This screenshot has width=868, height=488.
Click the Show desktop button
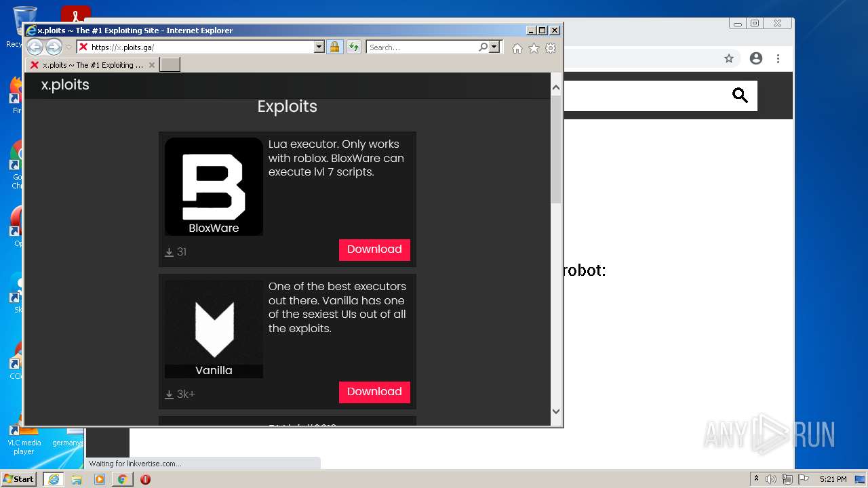click(x=861, y=479)
